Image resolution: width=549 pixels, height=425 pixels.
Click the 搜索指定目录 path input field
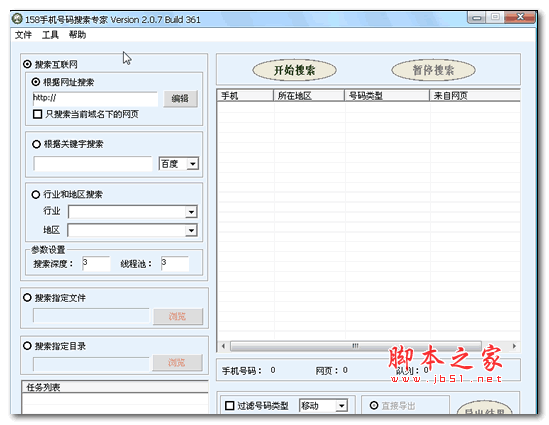pos(91,364)
